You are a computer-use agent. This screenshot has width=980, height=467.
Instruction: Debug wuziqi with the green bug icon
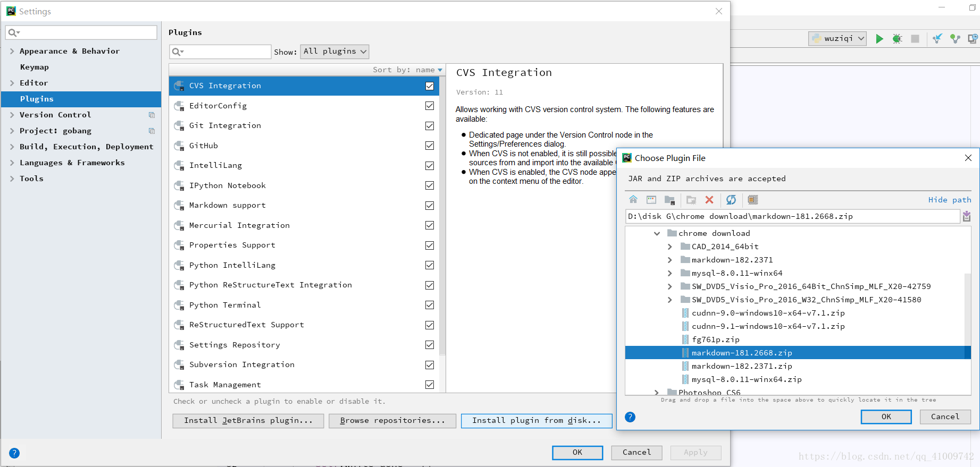[x=898, y=39]
